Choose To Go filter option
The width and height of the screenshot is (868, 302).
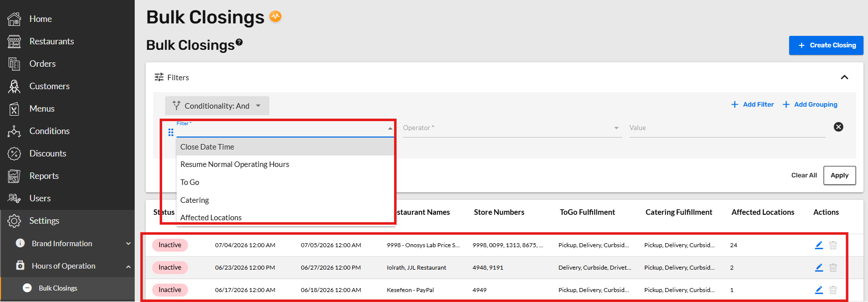pos(286,182)
